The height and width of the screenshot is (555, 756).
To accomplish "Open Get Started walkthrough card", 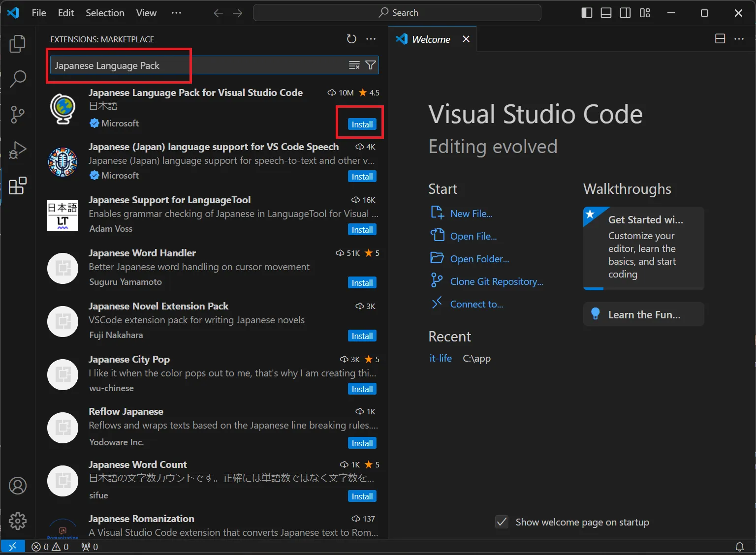I will [644, 248].
